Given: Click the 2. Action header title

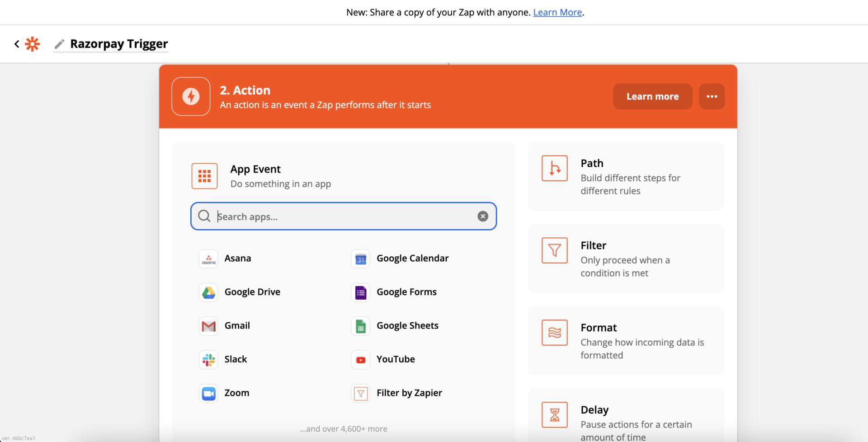Looking at the screenshot, I should coord(245,90).
